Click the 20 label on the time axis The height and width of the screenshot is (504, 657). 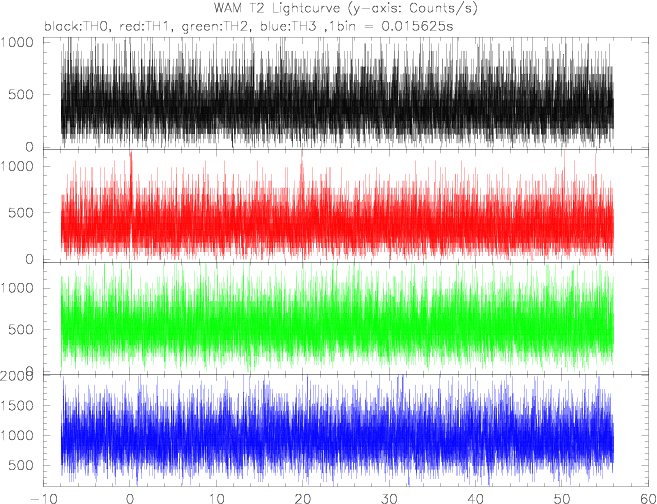pos(303,499)
